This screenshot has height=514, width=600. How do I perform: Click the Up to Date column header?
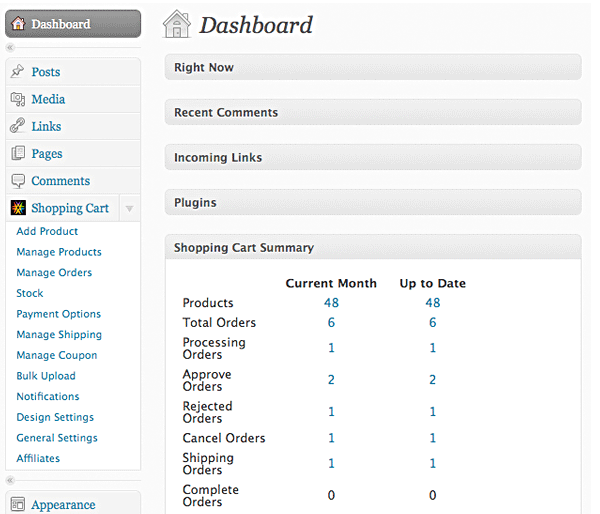tap(433, 283)
